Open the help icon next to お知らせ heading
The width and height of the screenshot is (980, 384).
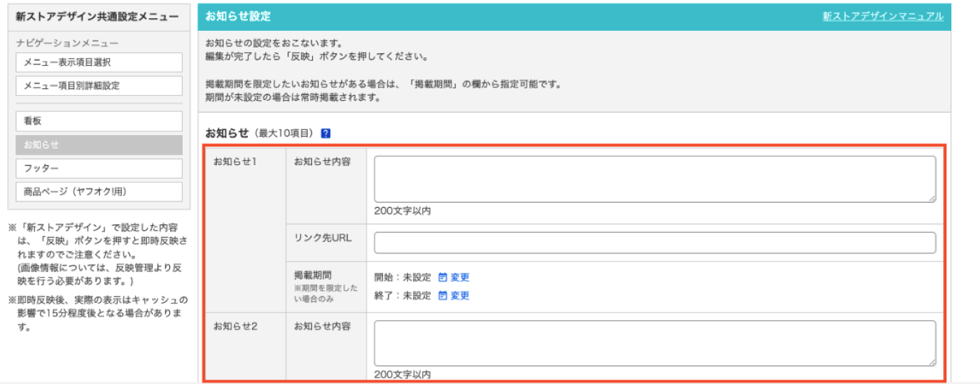click(326, 133)
